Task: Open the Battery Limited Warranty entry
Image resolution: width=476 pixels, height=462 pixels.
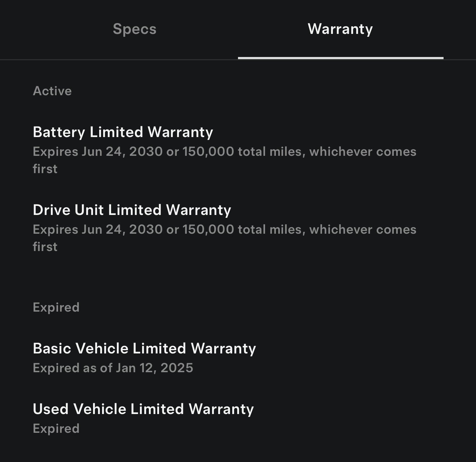Action: [123, 132]
